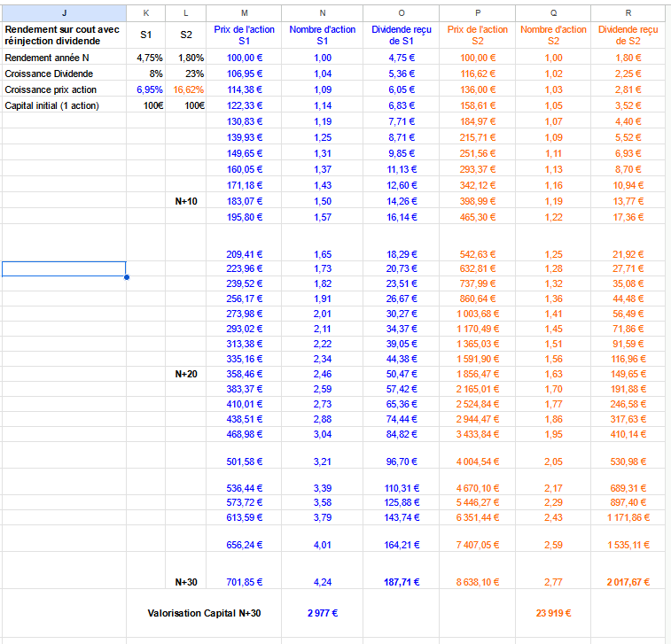The width and height of the screenshot is (671, 644).
Task: Click the 'Croissance Dividende' label cell
Action: 64,74
